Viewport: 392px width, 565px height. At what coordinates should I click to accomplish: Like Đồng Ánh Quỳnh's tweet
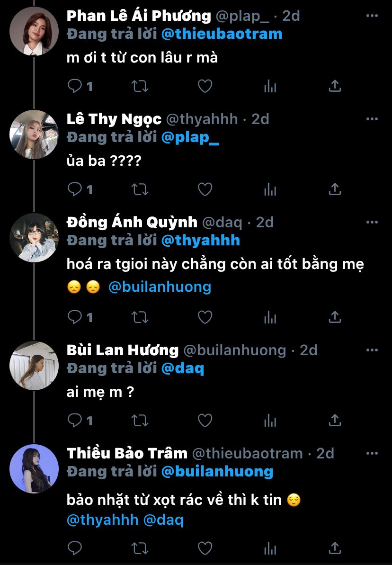pos(205,317)
